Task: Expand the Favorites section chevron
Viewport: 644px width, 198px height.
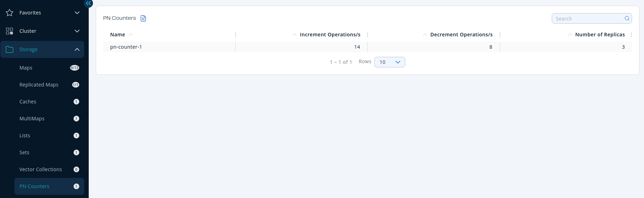Action: coord(77,13)
